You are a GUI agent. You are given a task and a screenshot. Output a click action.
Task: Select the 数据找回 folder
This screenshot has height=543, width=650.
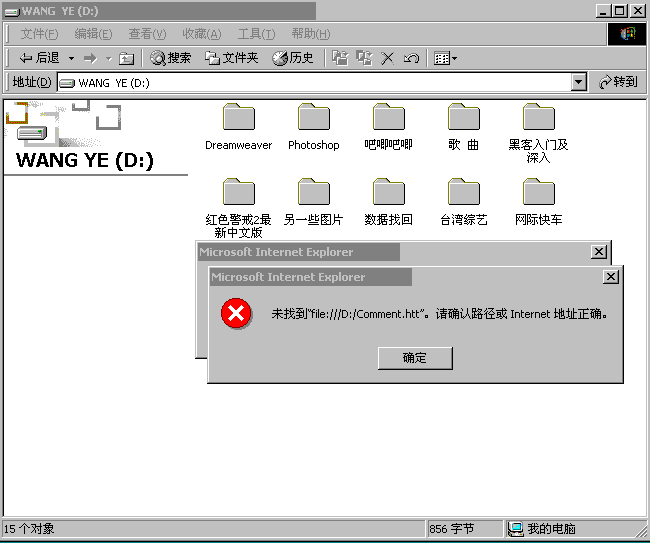pos(388,202)
